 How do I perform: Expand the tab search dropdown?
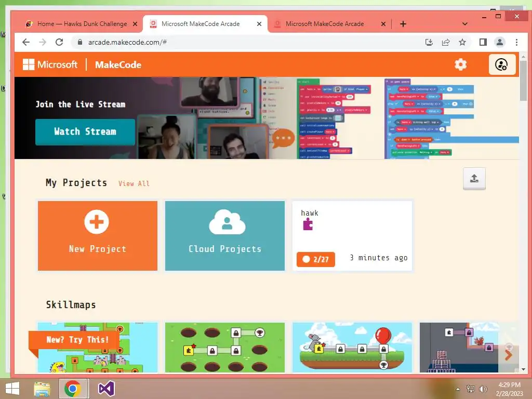(x=465, y=24)
